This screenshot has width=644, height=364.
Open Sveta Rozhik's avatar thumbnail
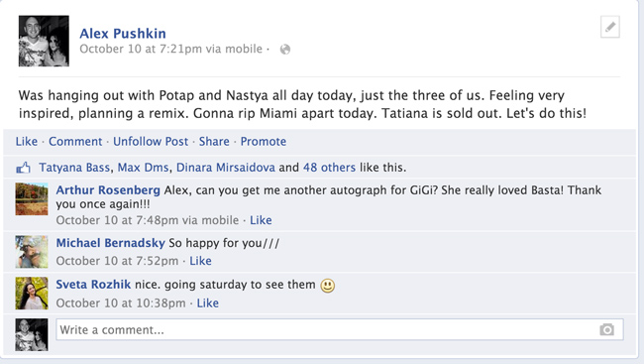coord(32,294)
